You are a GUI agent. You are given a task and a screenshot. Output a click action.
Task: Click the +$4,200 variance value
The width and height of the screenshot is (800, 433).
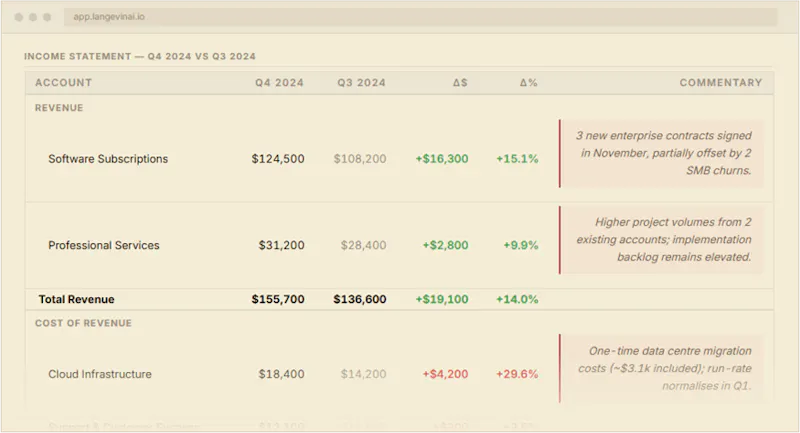click(445, 374)
